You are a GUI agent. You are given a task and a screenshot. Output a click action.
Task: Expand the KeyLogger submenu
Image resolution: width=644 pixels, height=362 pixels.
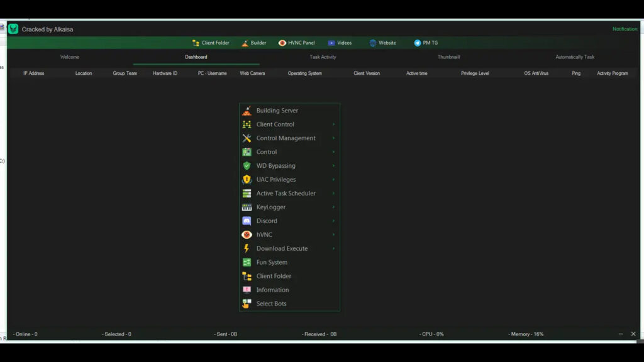coord(289,207)
